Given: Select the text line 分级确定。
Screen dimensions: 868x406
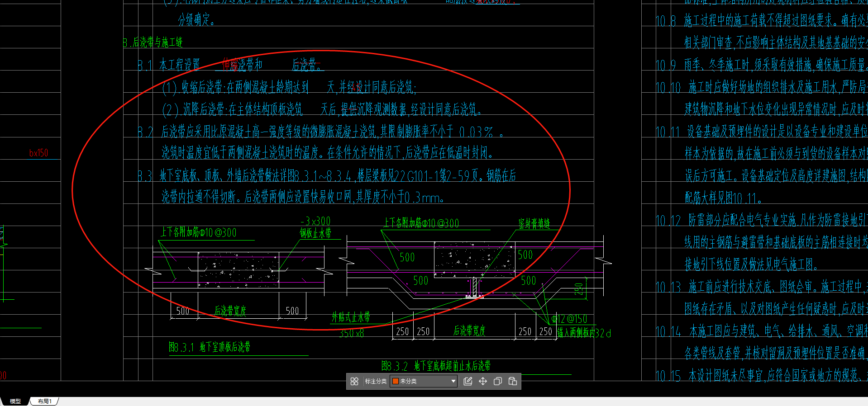Looking at the screenshot, I should click(x=196, y=20).
